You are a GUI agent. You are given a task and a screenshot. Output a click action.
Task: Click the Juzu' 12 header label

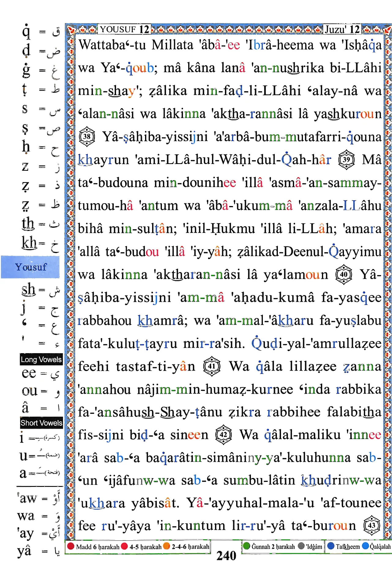click(x=342, y=29)
